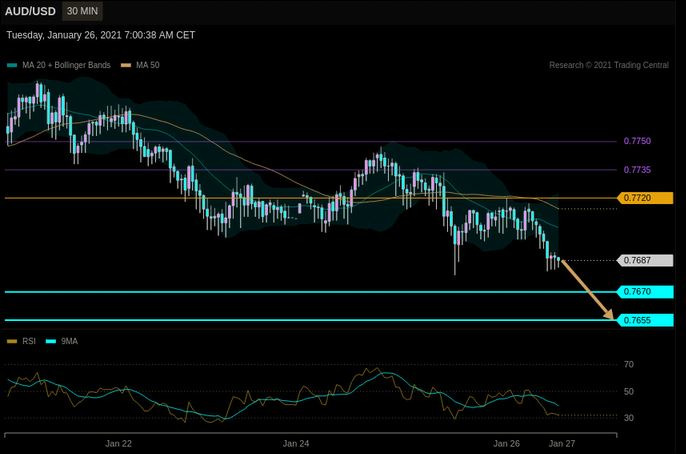The width and height of the screenshot is (686, 454).
Task: Click the RSI legend color swatch
Action: [x=12, y=341]
